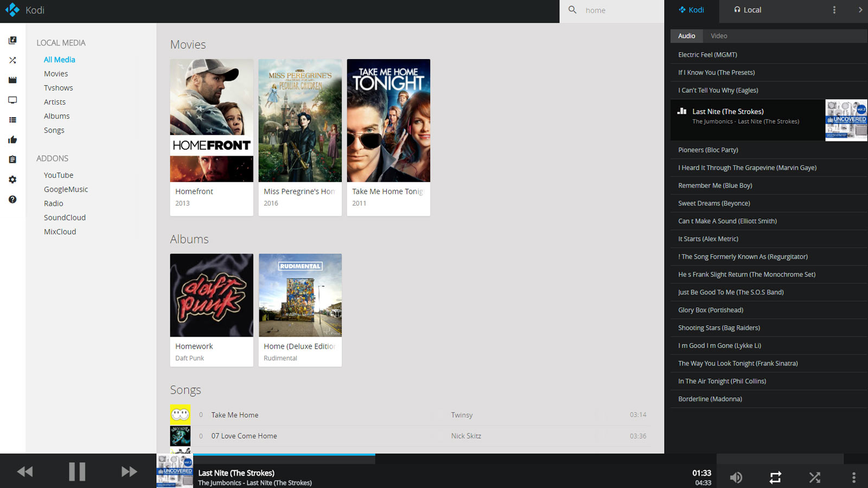Viewport: 868px width, 488px height.
Task: Open Albums in the sidebar list
Action: [x=57, y=116]
